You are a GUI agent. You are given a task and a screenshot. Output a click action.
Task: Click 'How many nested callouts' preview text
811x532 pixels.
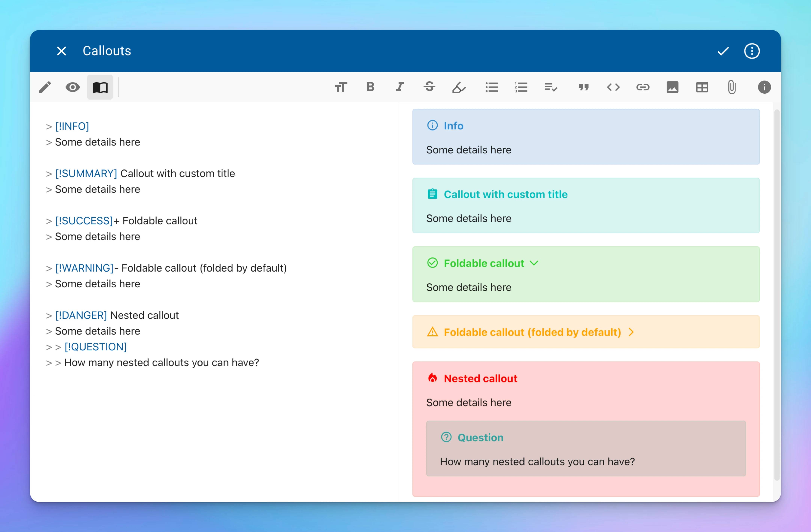click(x=537, y=462)
